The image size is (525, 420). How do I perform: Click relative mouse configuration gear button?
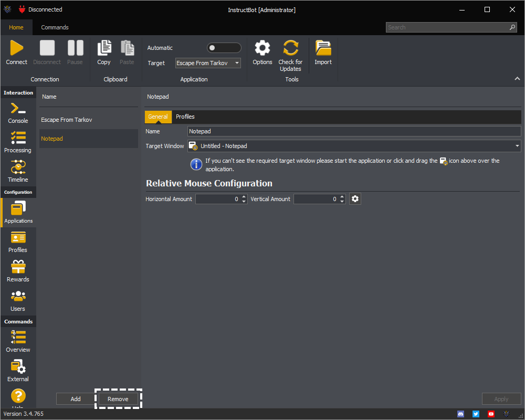coord(355,199)
